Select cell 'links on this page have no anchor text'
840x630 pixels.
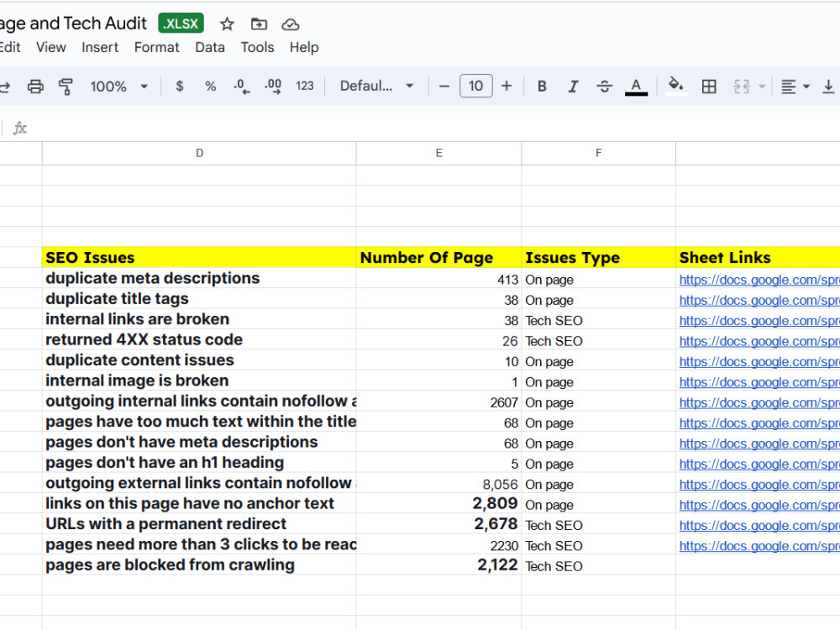pyautogui.click(x=199, y=503)
